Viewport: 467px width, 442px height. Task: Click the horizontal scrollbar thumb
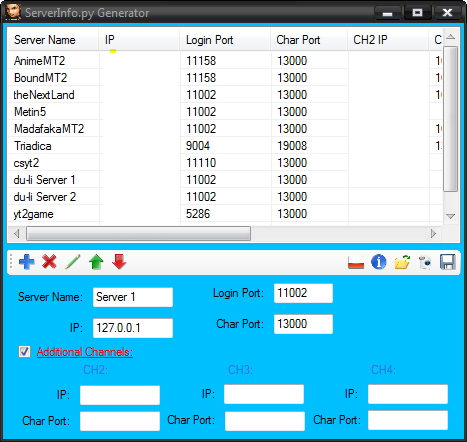138,234
